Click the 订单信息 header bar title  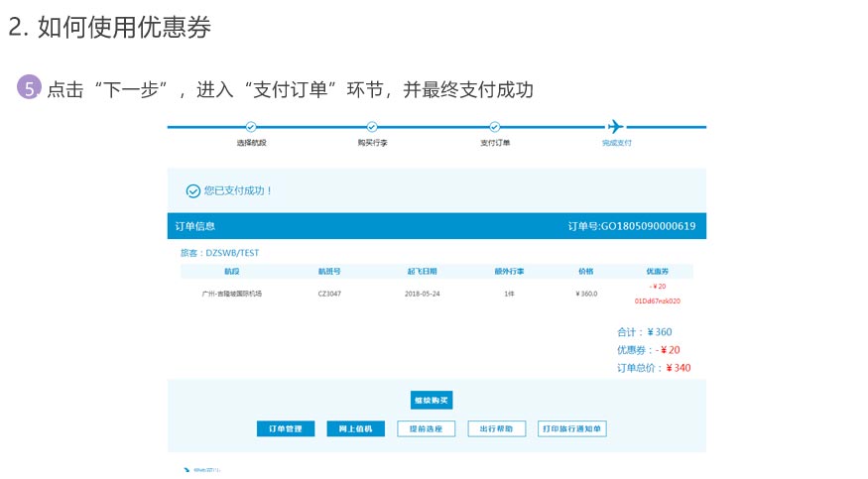(195, 226)
